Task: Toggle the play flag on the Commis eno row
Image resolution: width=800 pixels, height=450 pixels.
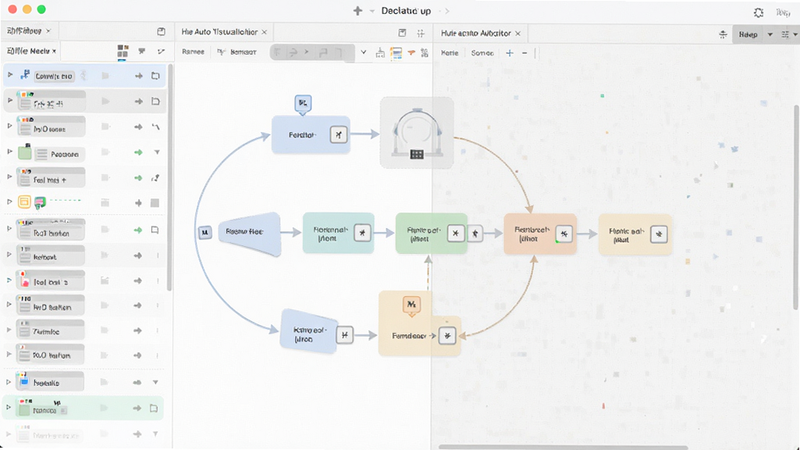Action: (105, 76)
